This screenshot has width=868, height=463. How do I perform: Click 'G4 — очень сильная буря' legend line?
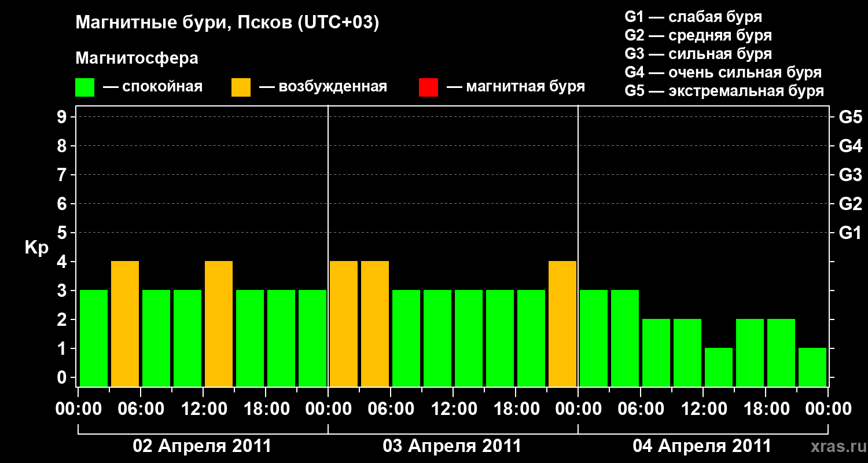[x=723, y=72]
